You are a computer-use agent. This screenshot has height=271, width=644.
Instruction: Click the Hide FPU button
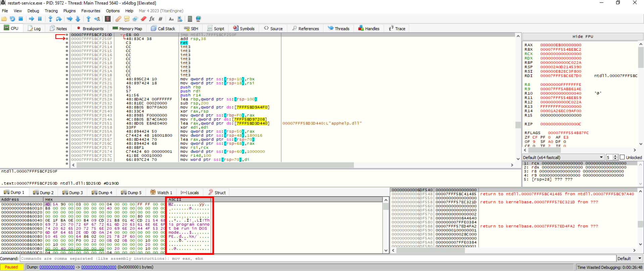click(583, 37)
